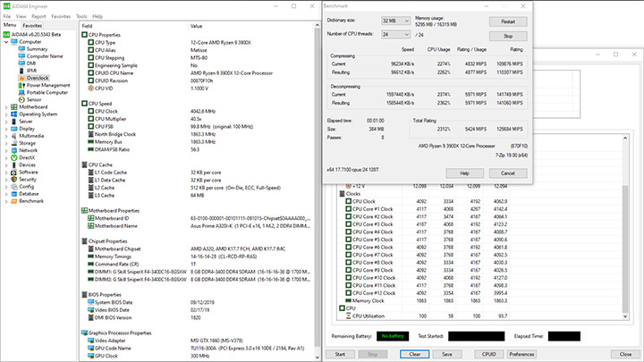Open the File menu
Image resolution: width=644 pixels, height=362 pixels.
6,16
